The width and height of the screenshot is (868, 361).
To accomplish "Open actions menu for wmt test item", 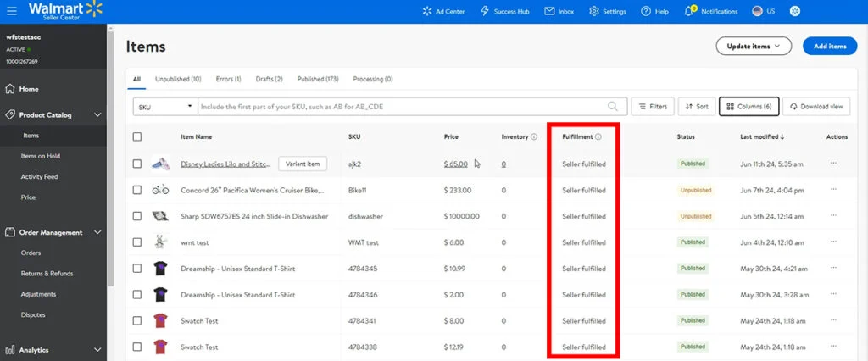I will [833, 242].
